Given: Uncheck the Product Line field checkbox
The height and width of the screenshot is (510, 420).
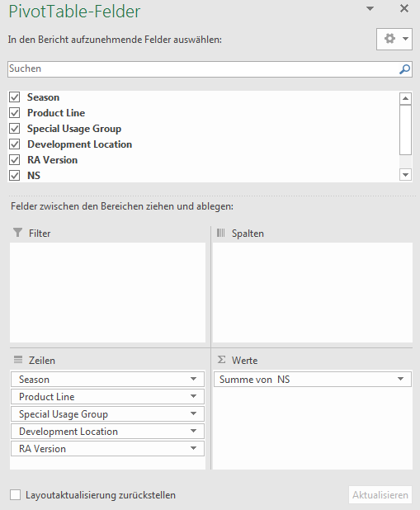Looking at the screenshot, I should pos(15,112).
